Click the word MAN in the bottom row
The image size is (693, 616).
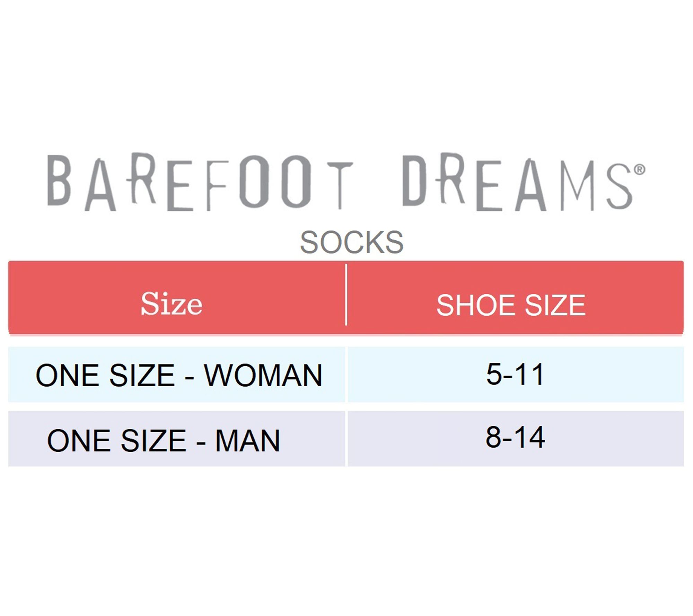click(x=247, y=440)
